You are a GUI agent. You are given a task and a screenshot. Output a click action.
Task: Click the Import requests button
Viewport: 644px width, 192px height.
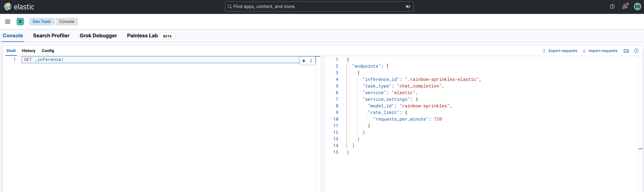600,51
